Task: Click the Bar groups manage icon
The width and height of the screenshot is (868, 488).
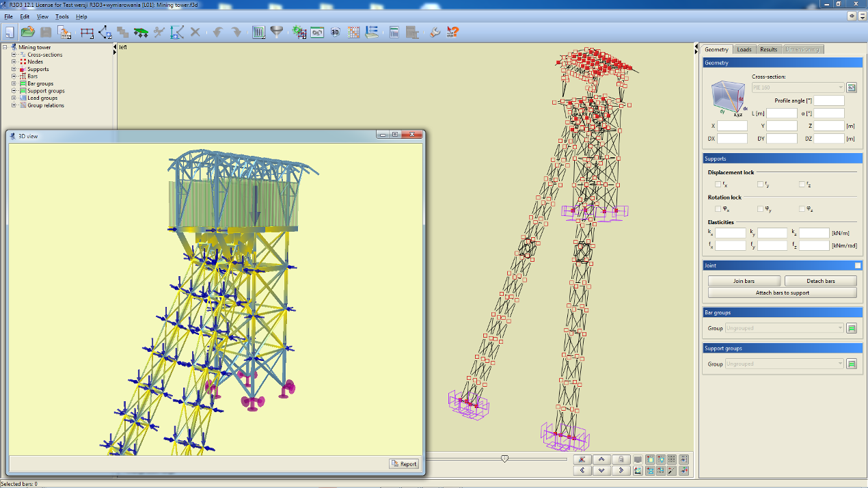Action: click(x=852, y=328)
